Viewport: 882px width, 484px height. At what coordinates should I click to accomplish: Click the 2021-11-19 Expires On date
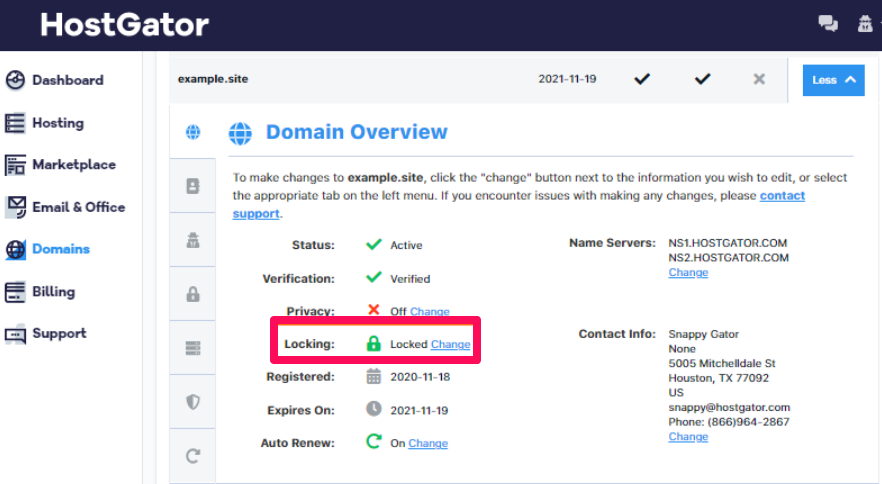[x=419, y=410]
